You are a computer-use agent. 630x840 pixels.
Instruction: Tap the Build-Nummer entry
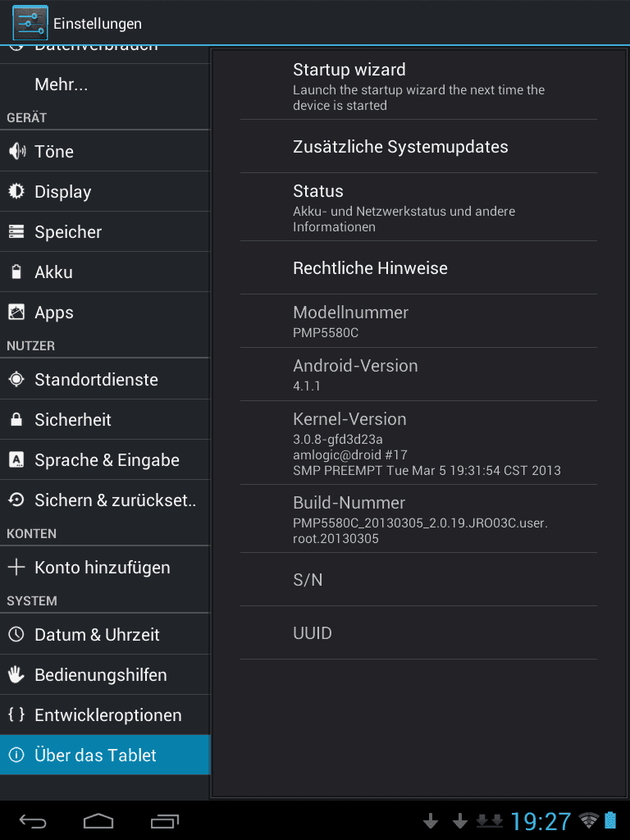pos(418,519)
